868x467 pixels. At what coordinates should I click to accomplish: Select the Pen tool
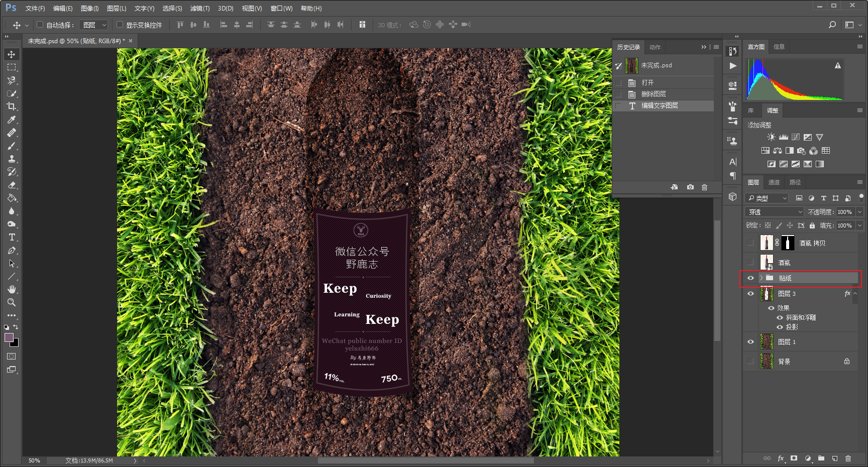[12, 250]
